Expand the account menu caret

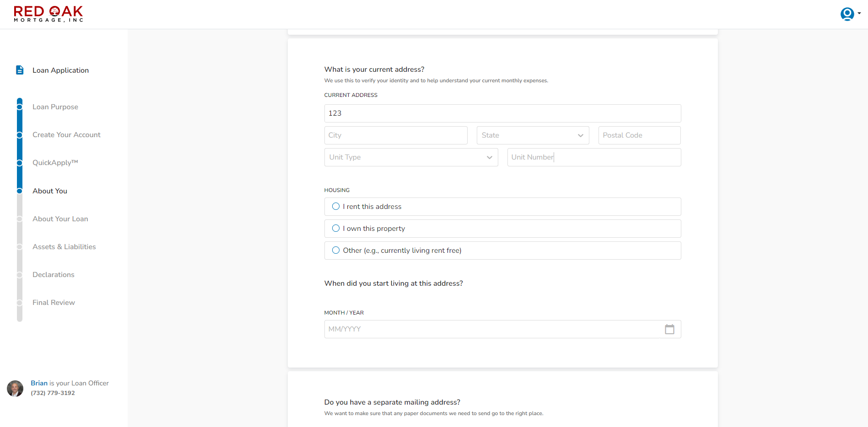point(859,13)
